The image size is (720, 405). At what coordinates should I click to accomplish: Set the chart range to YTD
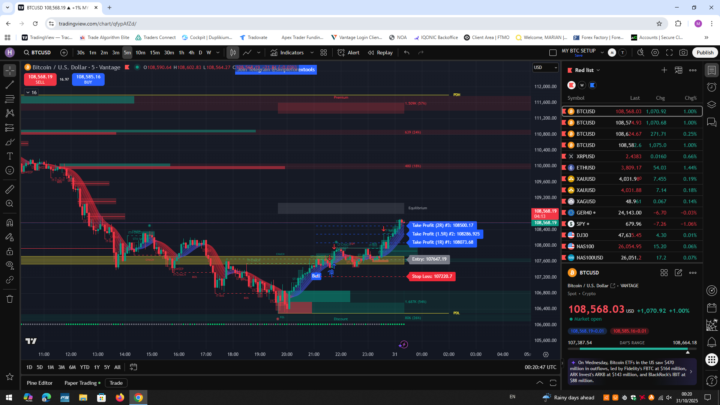84,367
